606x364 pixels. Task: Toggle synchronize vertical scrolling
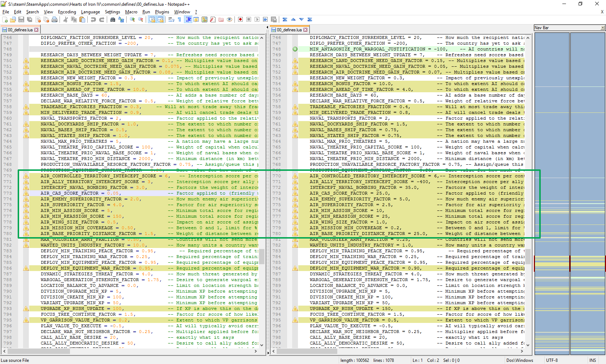pos(152,19)
